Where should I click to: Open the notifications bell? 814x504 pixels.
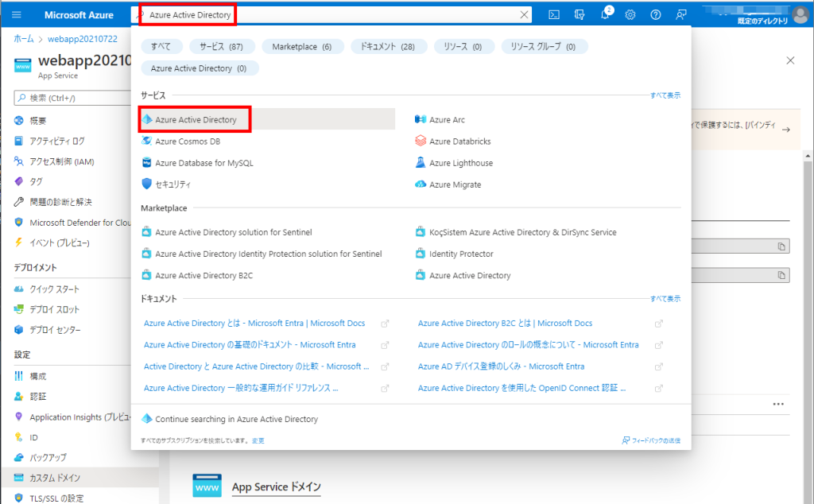click(x=605, y=14)
